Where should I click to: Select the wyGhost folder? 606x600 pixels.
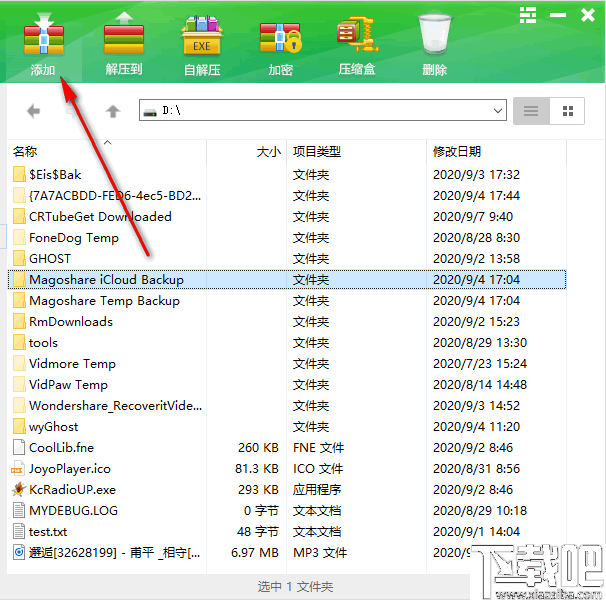pyautogui.click(x=53, y=426)
